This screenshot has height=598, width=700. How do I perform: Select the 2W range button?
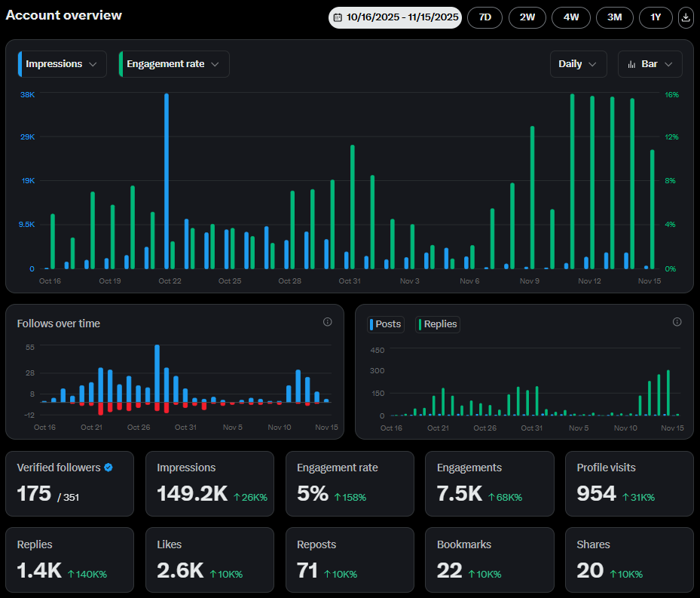pos(527,17)
